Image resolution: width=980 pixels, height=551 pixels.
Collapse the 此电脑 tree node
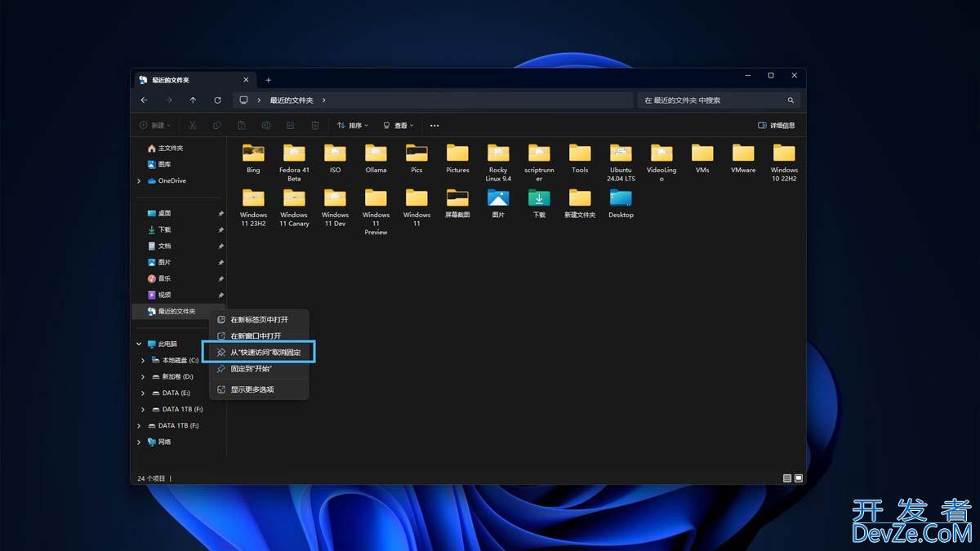(139, 344)
